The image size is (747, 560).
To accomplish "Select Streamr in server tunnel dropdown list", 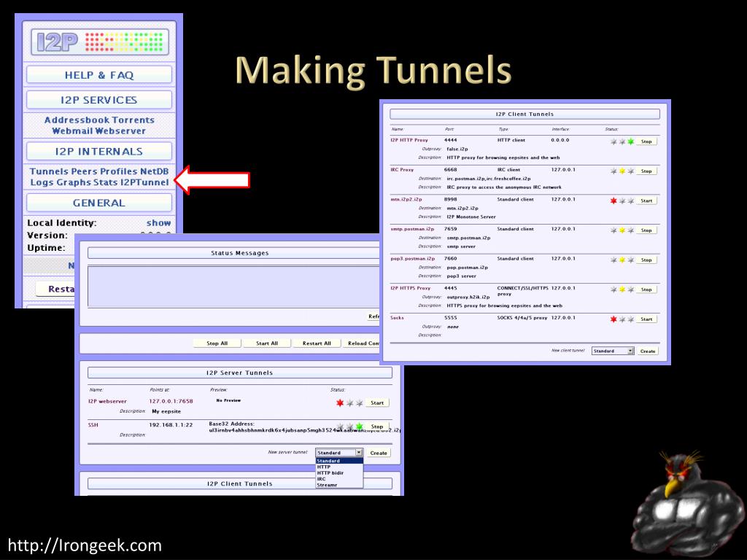I will click(x=339, y=485).
